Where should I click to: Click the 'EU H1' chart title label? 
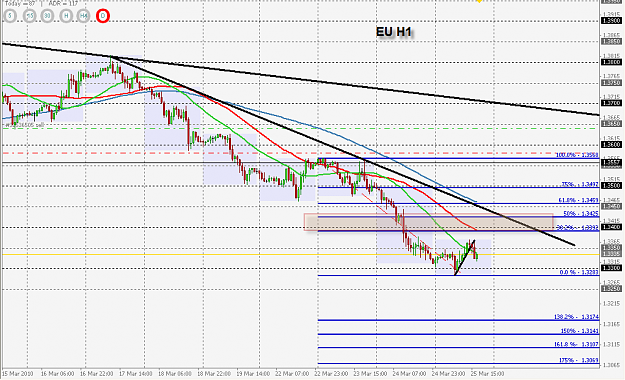click(393, 32)
